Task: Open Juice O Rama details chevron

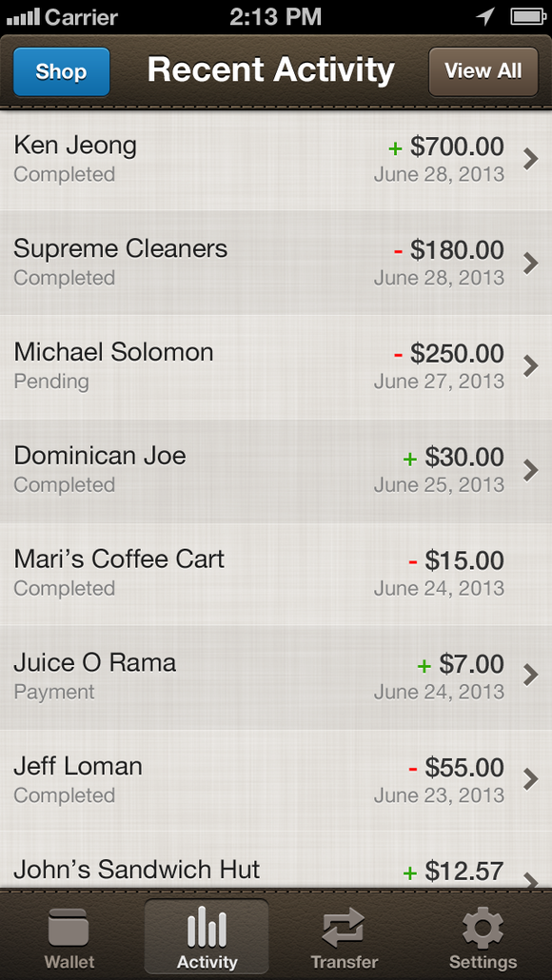Action: pos(531,675)
